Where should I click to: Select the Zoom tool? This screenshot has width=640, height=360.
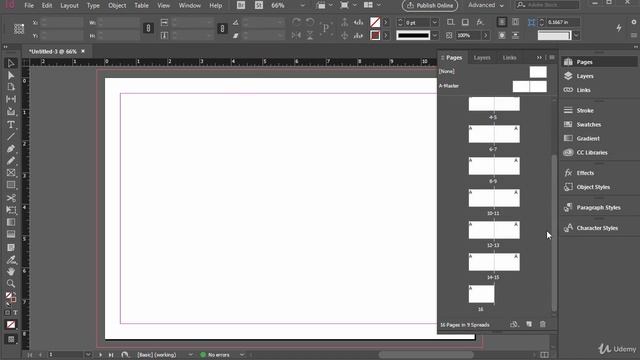click(x=11, y=283)
